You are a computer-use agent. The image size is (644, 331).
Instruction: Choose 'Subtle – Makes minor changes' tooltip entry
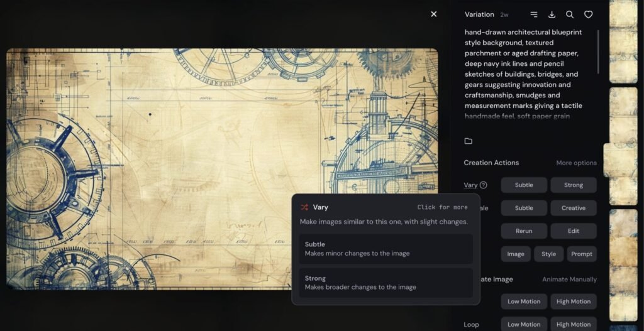click(x=386, y=249)
